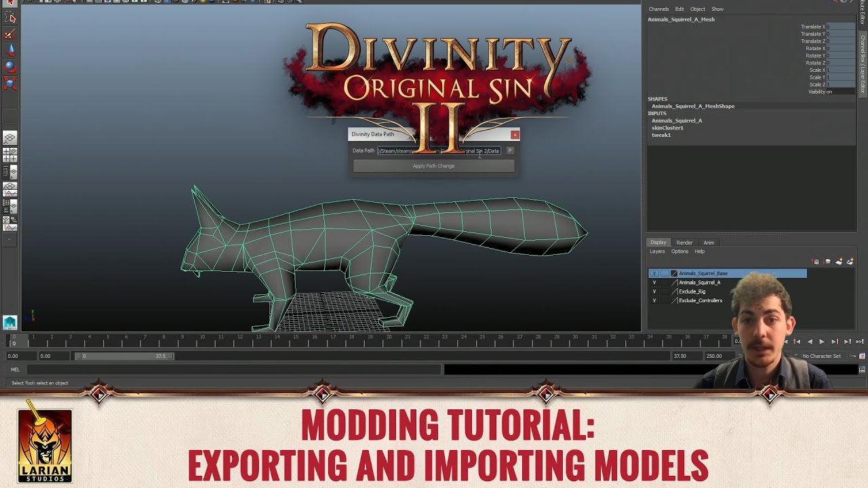Open the Channels menu in Channel Box
This screenshot has height=488, width=868.
[658, 9]
